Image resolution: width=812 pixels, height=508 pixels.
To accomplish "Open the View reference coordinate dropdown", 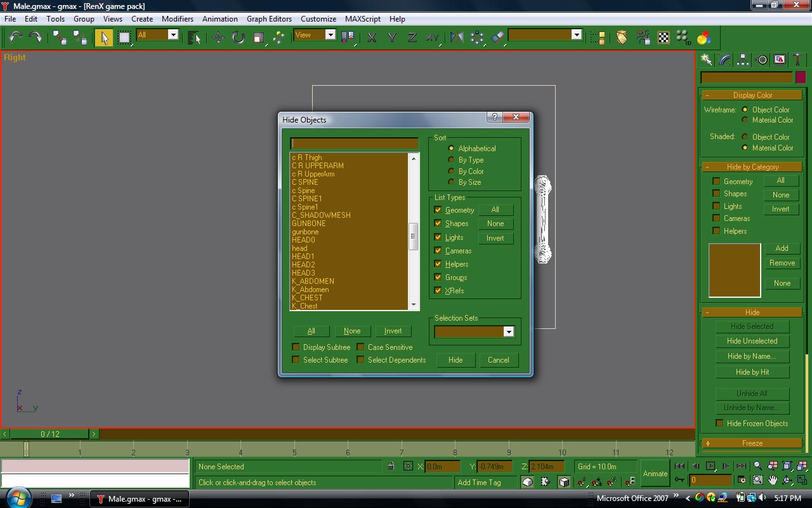I will (331, 35).
